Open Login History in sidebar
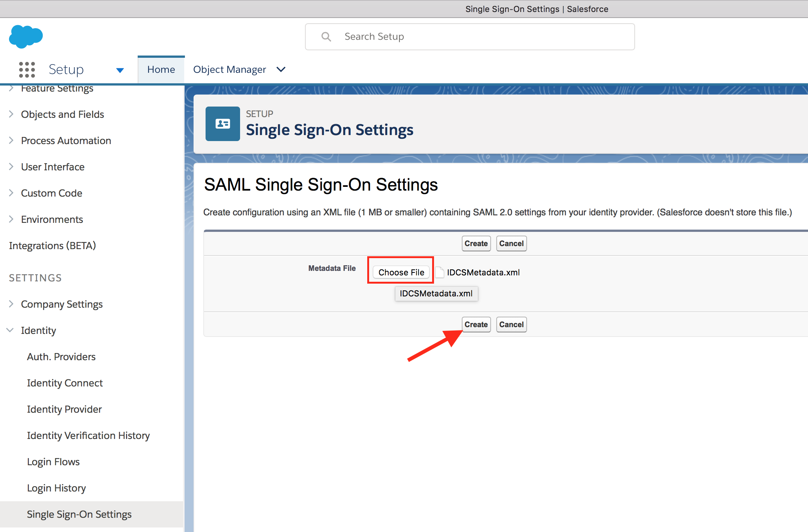 tap(56, 488)
